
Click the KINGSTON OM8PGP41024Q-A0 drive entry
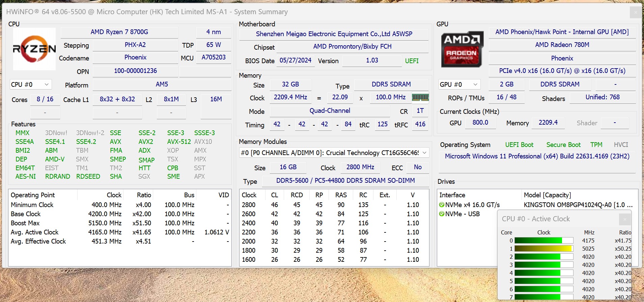tap(578, 205)
